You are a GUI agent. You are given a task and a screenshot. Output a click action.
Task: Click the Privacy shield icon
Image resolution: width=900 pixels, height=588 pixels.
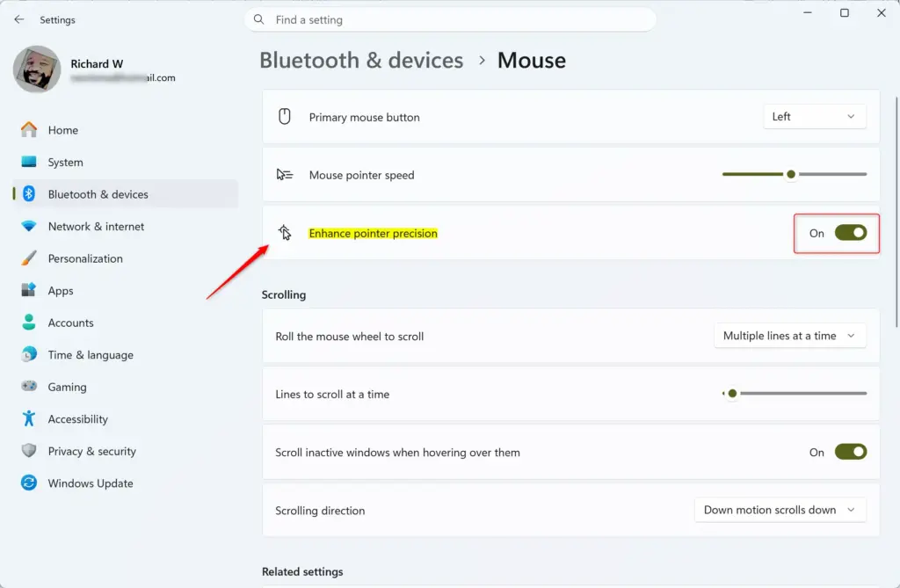tap(29, 451)
